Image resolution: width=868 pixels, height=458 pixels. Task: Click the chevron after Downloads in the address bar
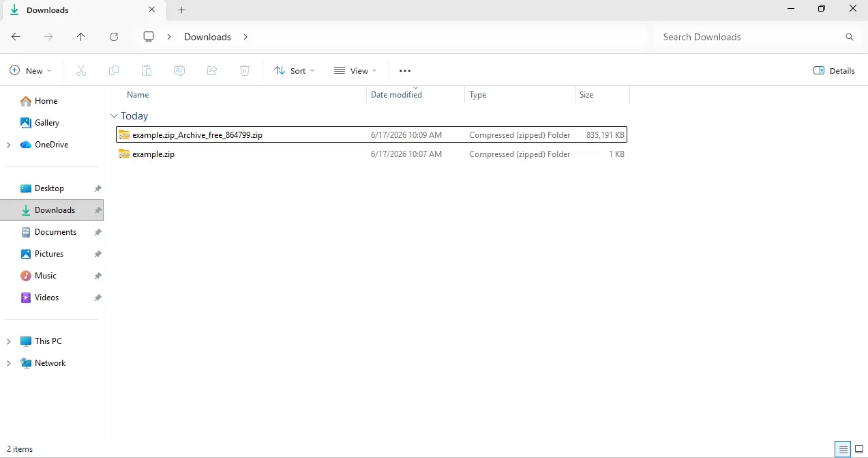point(245,37)
